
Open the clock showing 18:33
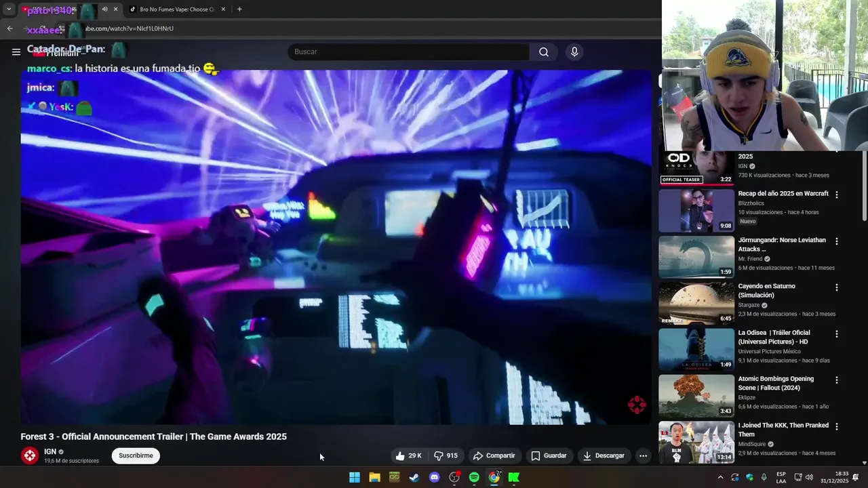835,477
